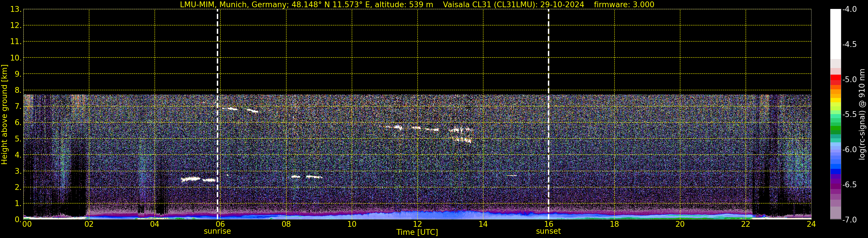Viewport: 868px width, 238px height.
Task: Select the "sunrise" label below the time axis
Action: click(x=217, y=231)
